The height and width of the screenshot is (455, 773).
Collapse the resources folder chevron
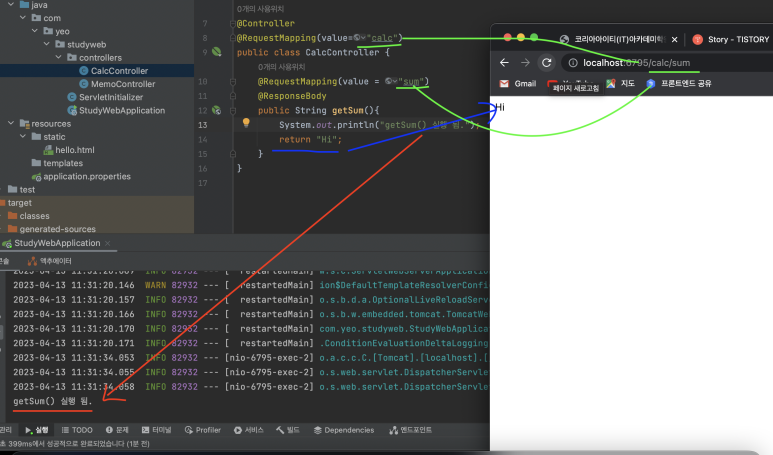point(11,123)
